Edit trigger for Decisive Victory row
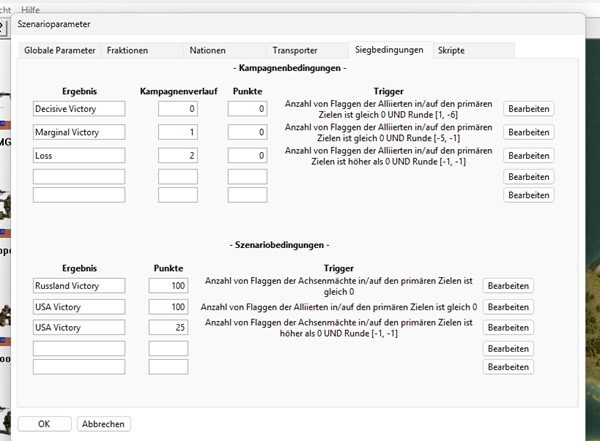 click(528, 109)
